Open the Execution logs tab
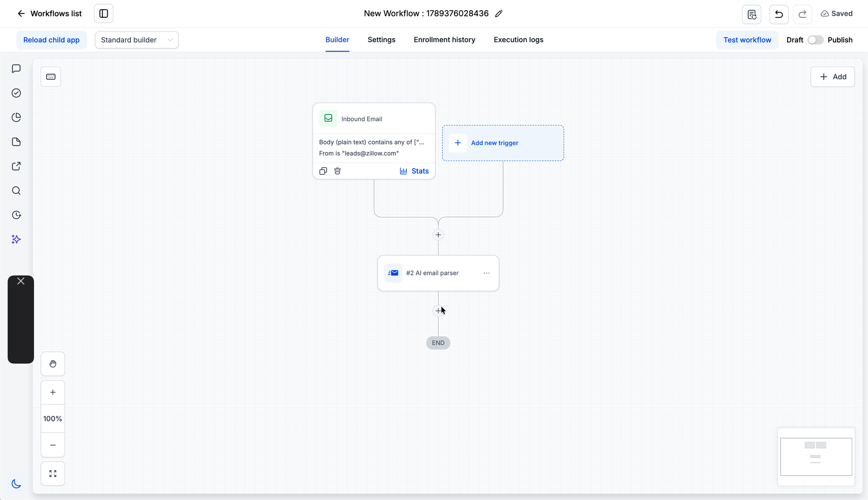Viewport: 868px width, 500px height. [518, 40]
